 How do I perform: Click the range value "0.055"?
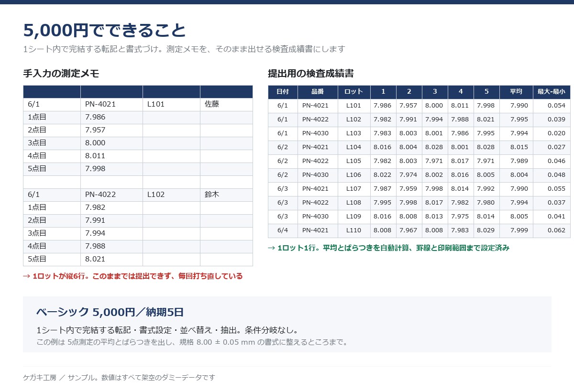pyautogui.click(x=556, y=189)
